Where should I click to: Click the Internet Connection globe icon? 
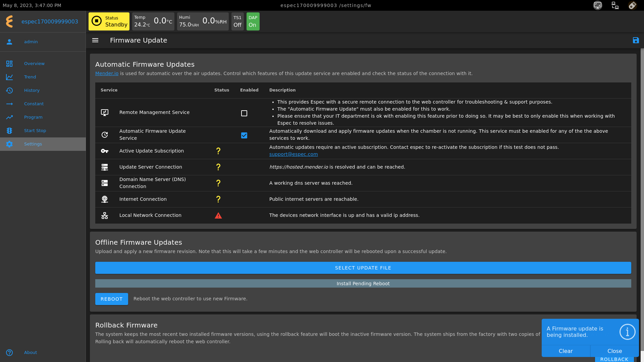pyautogui.click(x=105, y=199)
